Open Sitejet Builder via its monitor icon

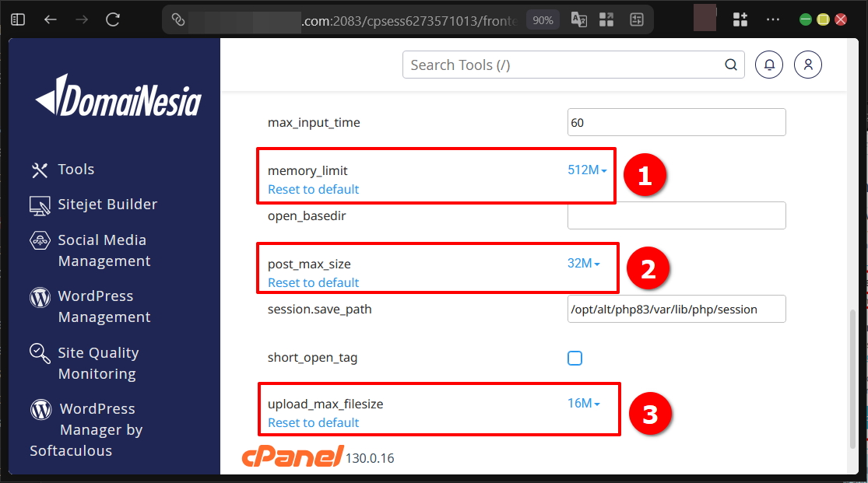tap(40, 204)
